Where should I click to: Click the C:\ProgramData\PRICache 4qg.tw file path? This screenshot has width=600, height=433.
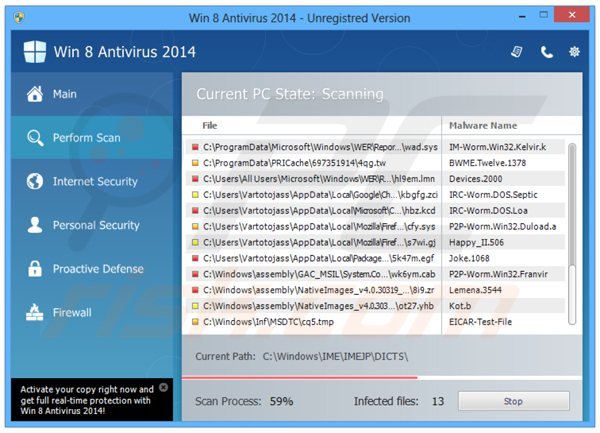[x=294, y=163]
